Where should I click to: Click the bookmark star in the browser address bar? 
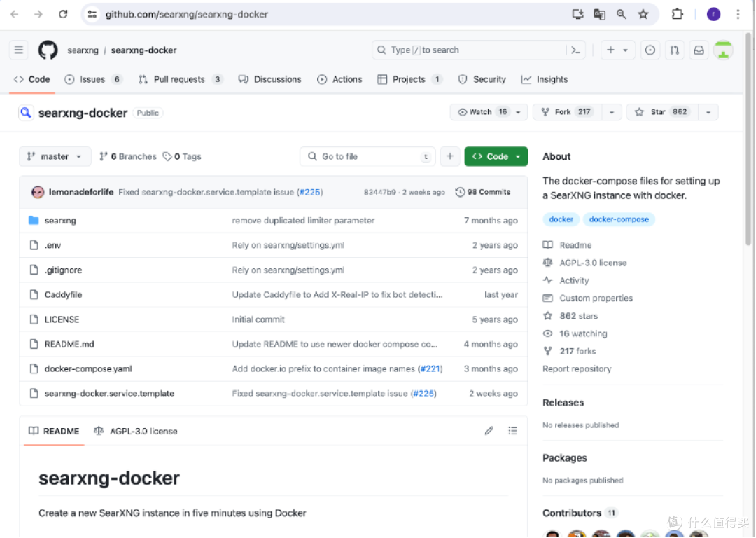pyautogui.click(x=643, y=13)
